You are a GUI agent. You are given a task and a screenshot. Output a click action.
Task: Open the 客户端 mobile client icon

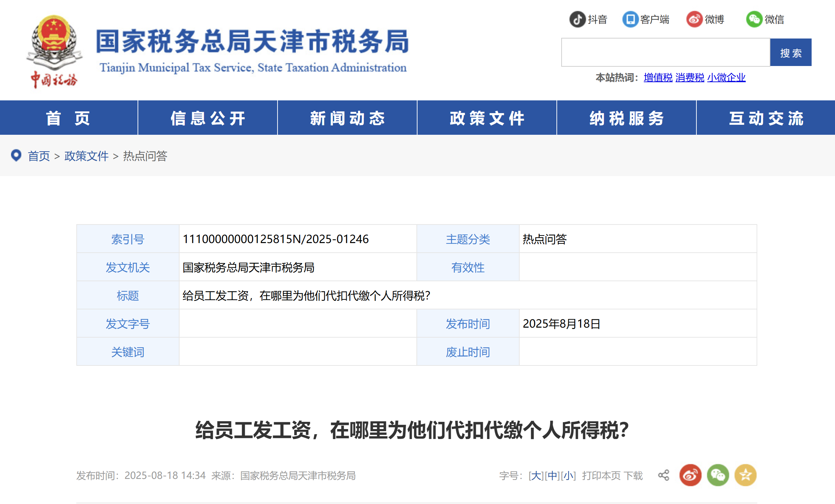[x=630, y=19]
